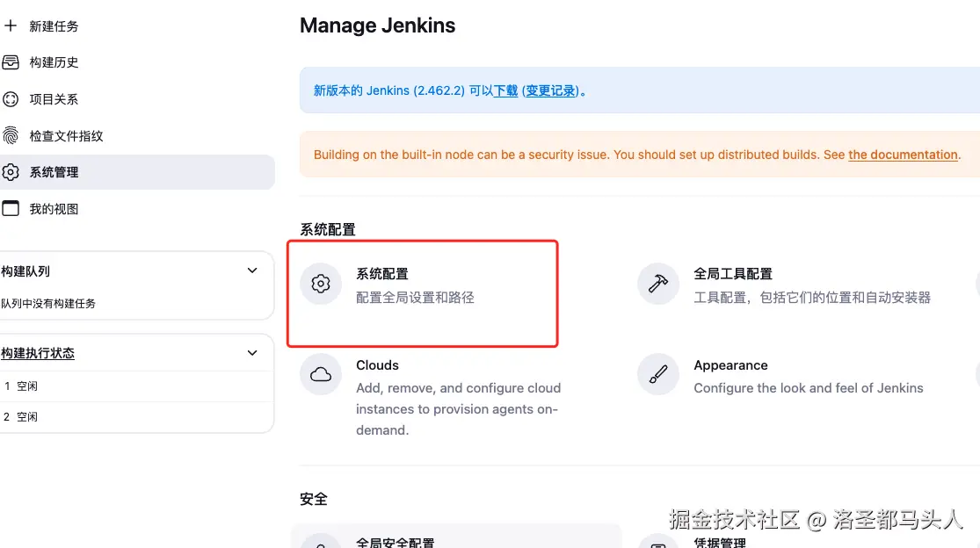This screenshot has height=548, width=980.
Task: Click the 配置全局设置和路径 description
Action: click(415, 298)
